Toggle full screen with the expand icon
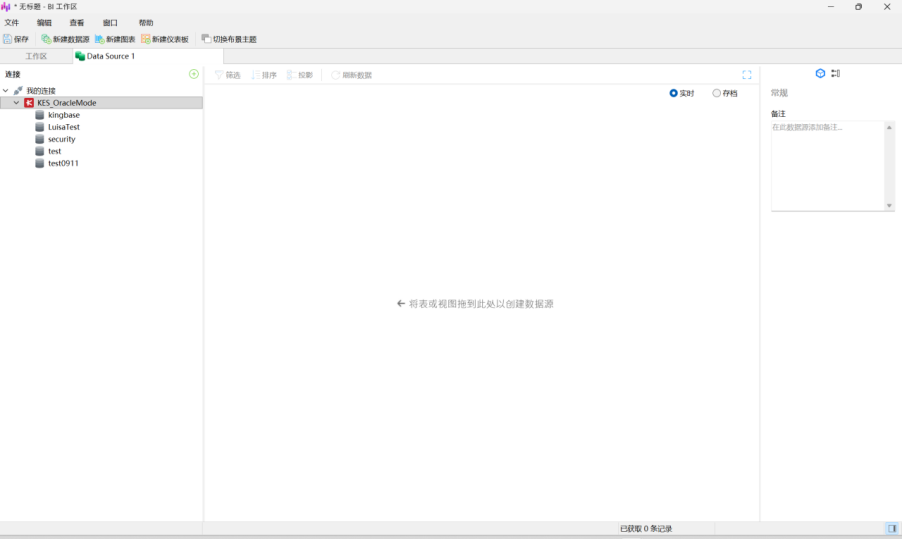This screenshot has height=539, width=903. (x=747, y=75)
